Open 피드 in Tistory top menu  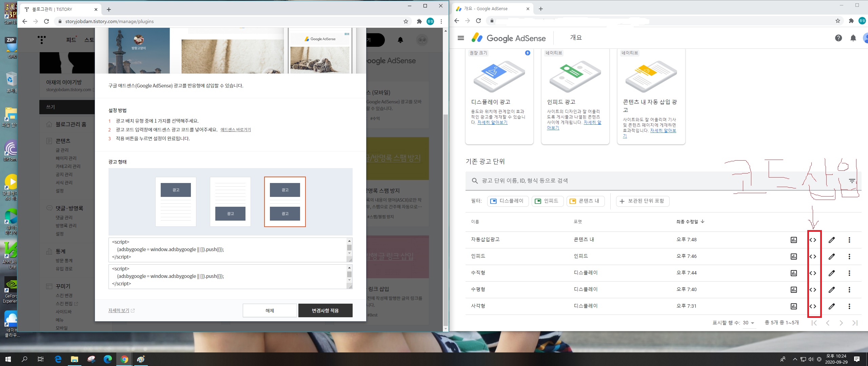point(71,40)
